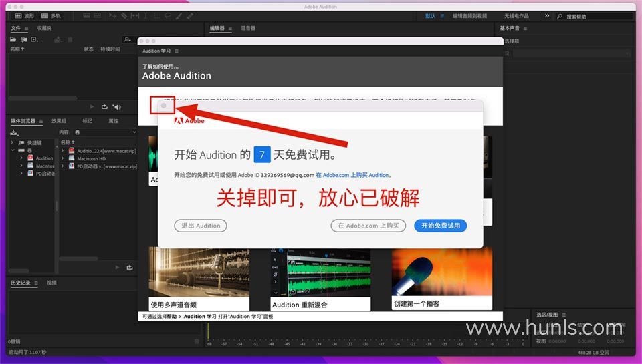Expand the Auditio..22.4[www.macat.vip] list row

click(63, 150)
